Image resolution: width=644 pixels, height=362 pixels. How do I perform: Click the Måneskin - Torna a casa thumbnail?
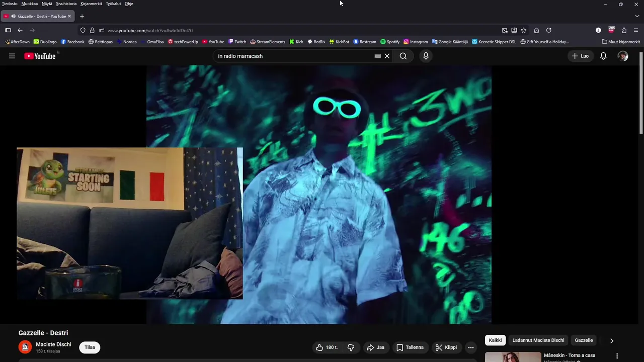pos(513,357)
